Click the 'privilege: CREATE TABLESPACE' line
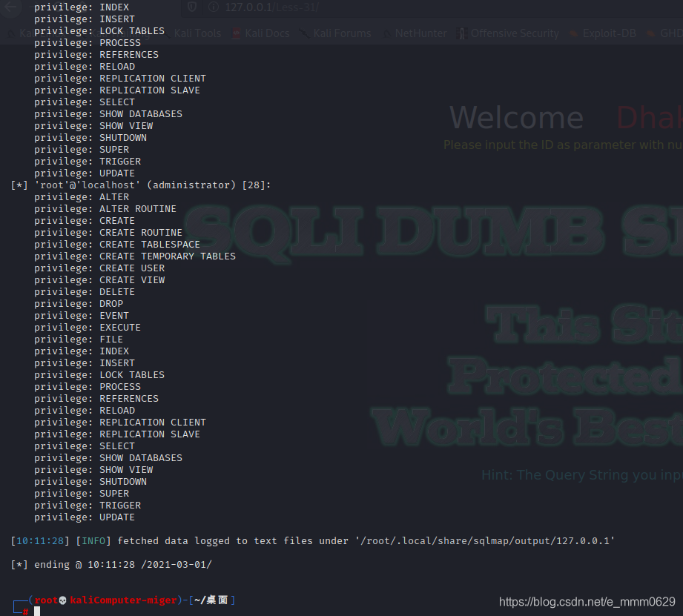 117,244
